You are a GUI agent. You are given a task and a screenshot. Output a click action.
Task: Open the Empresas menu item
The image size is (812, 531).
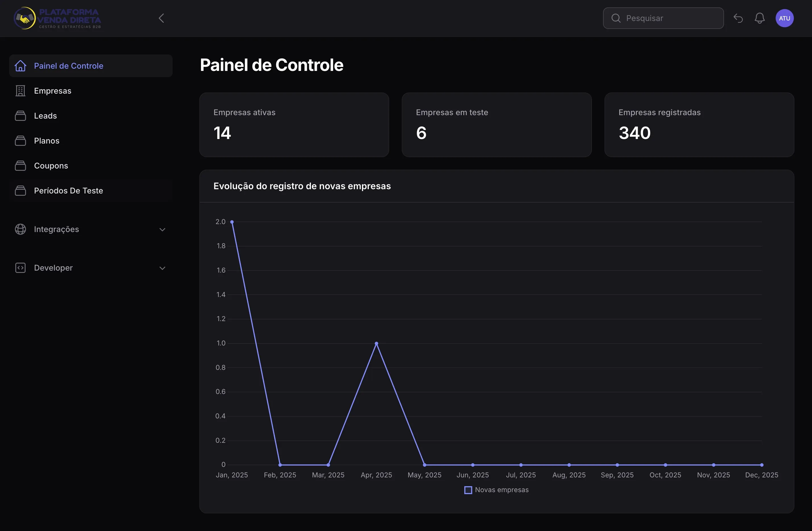coord(91,91)
